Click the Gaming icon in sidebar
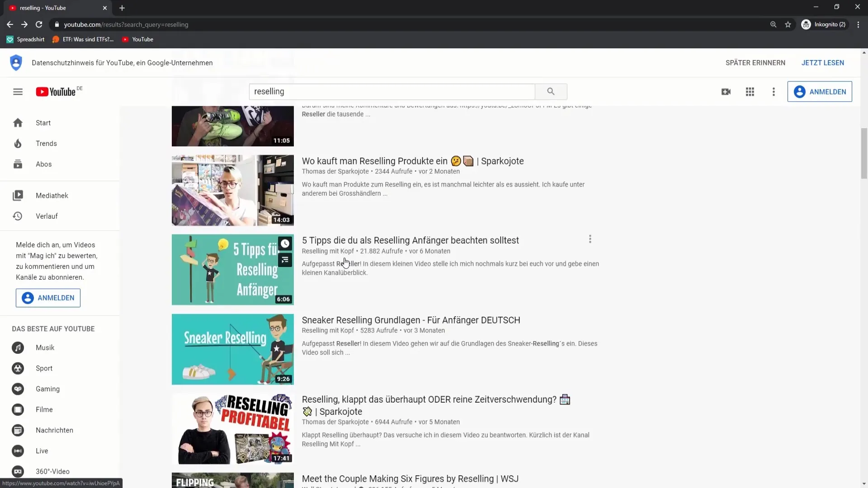 (18, 389)
